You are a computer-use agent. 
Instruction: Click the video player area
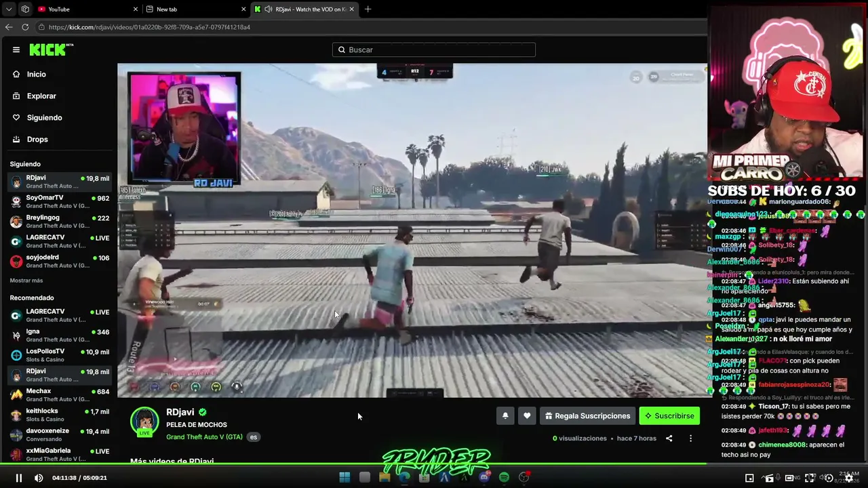(412, 230)
